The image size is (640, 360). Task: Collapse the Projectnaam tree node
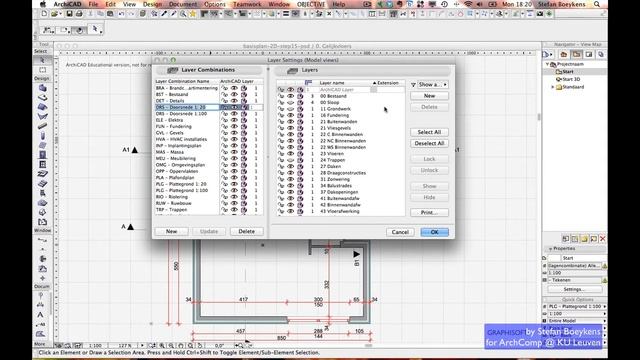point(548,64)
